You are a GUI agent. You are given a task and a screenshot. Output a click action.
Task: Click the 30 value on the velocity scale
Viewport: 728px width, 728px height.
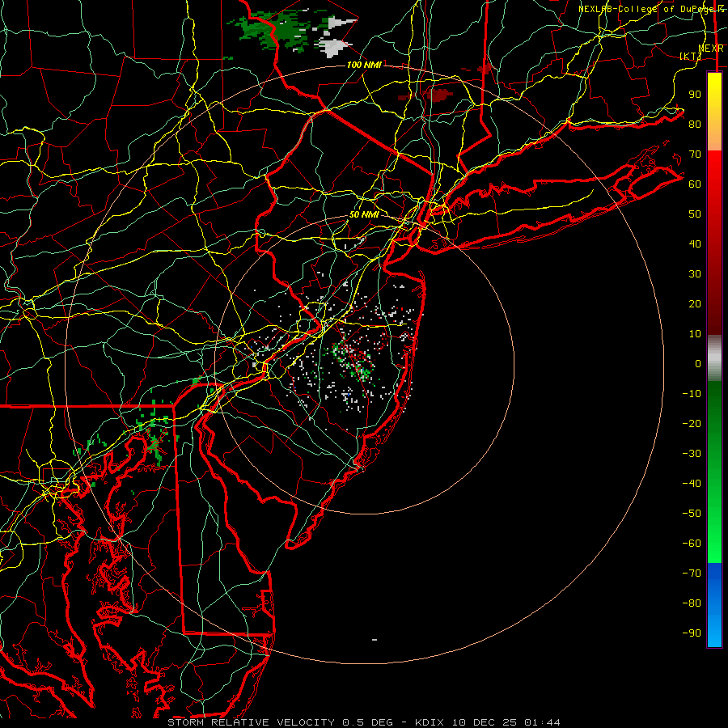click(695, 274)
